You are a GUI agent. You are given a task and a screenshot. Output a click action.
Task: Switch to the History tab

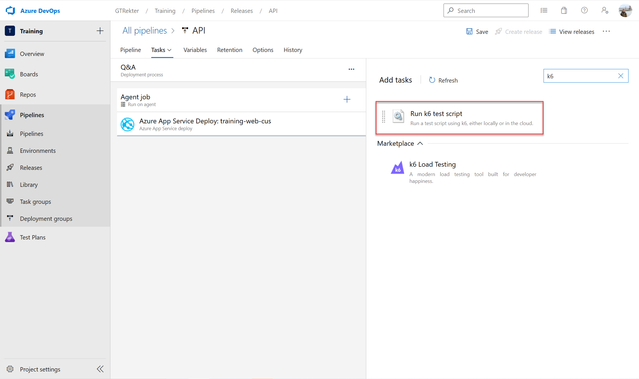[293, 50]
